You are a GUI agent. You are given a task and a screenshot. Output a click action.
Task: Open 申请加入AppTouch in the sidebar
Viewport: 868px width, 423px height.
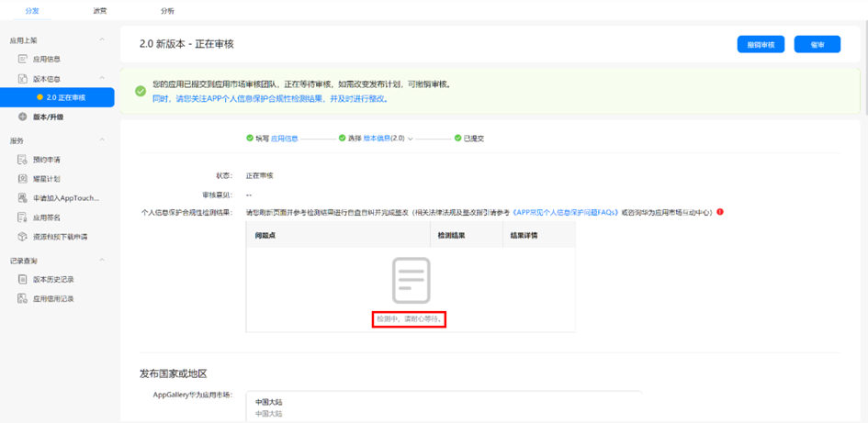point(65,198)
